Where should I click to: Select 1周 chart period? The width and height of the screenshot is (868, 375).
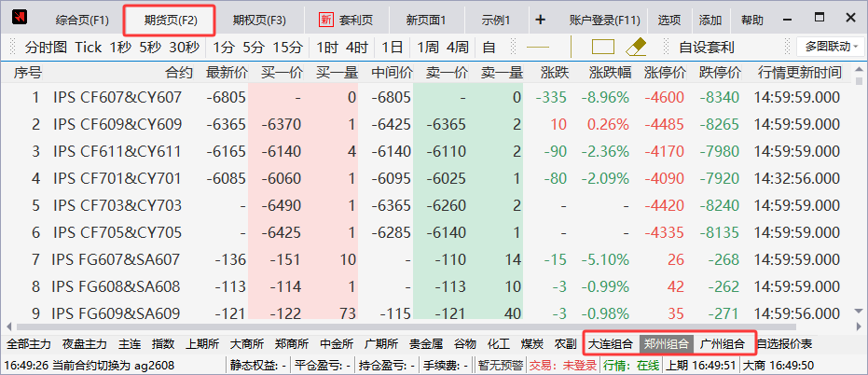click(x=427, y=48)
